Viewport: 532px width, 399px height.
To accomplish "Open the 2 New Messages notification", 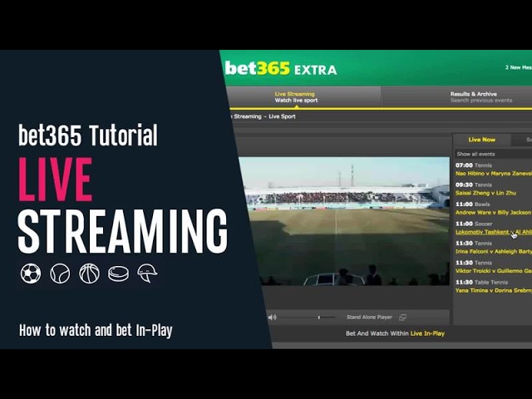I will click(519, 67).
